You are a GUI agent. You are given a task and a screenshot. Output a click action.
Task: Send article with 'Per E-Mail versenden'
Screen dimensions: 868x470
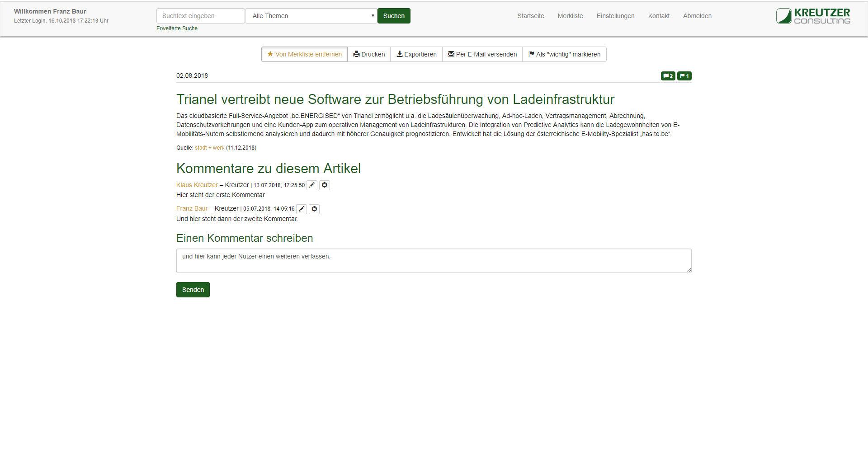[482, 54]
